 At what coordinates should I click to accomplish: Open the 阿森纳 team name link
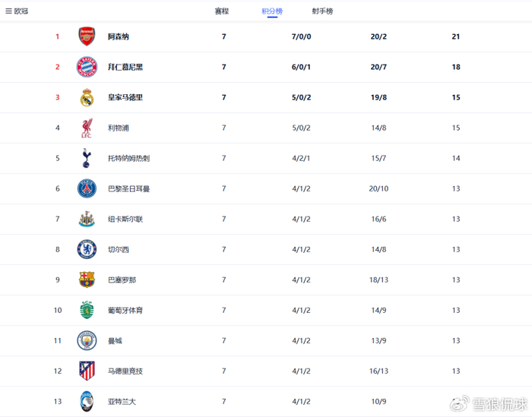click(x=119, y=36)
